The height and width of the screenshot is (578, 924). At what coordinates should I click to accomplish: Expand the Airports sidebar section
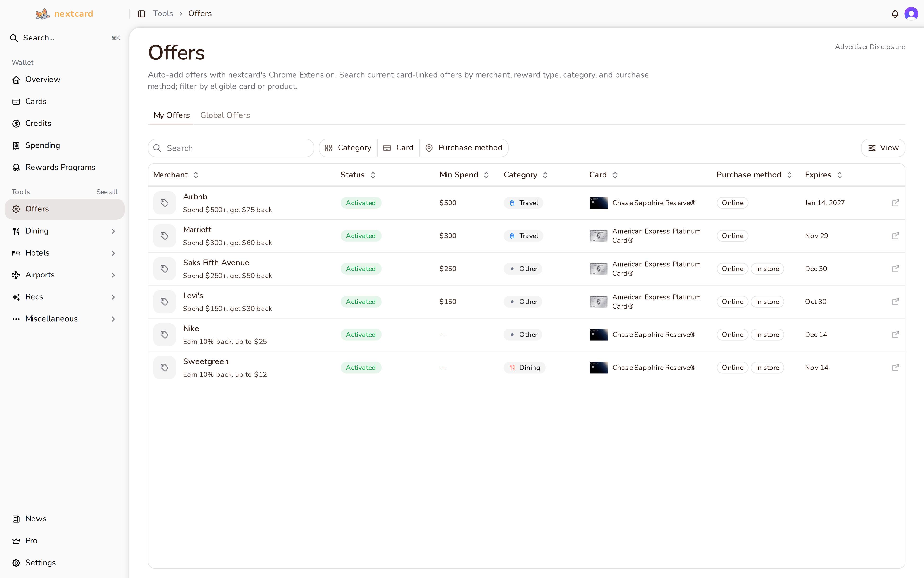click(64, 275)
